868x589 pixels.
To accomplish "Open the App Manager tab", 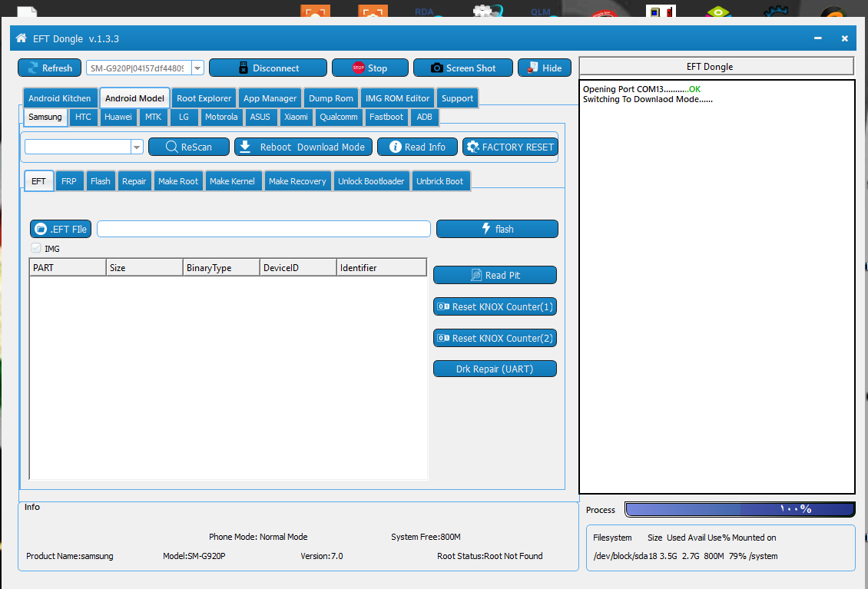I will pos(270,98).
